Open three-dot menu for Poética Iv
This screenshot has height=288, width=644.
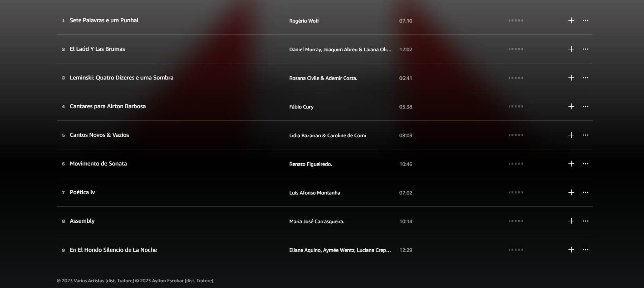(x=586, y=192)
